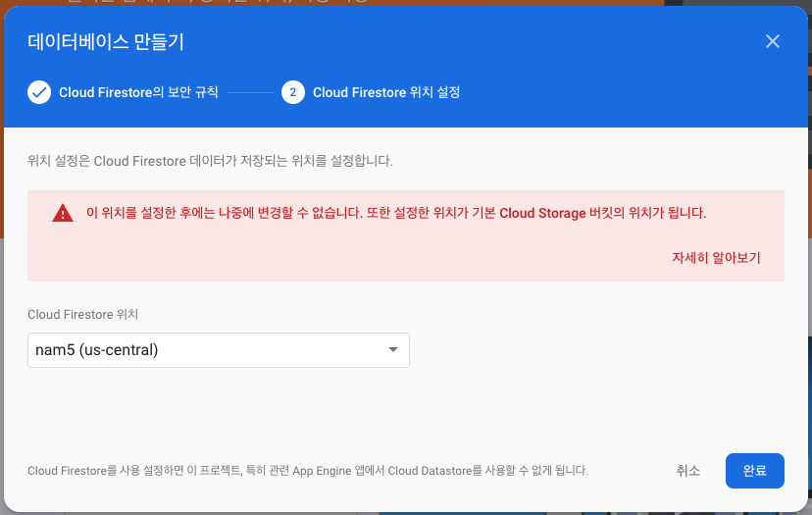The width and height of the screenshot is (812, 515).
Task: Click the warning text about location change
Action: point(396,213)
